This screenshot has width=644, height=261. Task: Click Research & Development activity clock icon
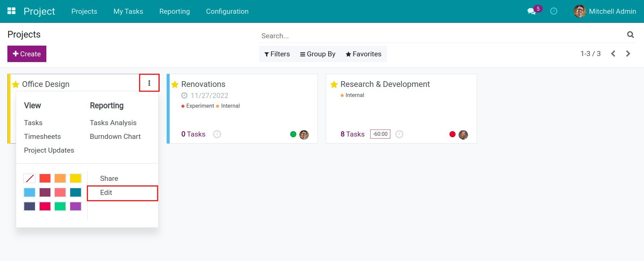(399, 134)
